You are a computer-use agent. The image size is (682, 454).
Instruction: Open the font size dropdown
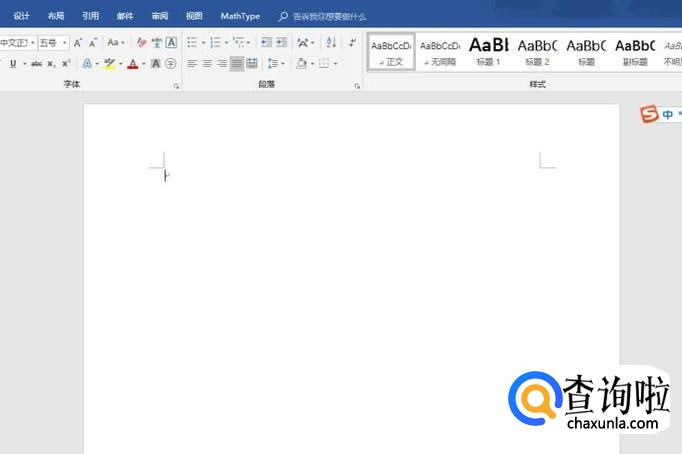coord(64,43)
